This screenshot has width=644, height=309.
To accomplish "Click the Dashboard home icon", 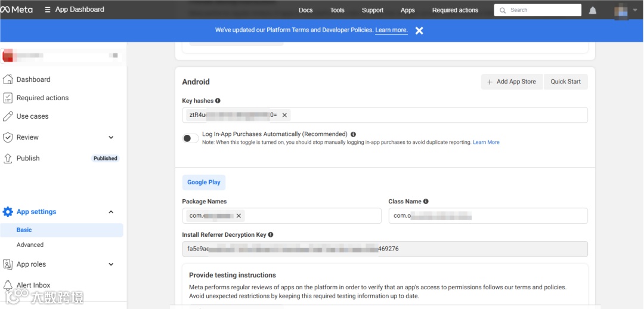I will point(8,79).
